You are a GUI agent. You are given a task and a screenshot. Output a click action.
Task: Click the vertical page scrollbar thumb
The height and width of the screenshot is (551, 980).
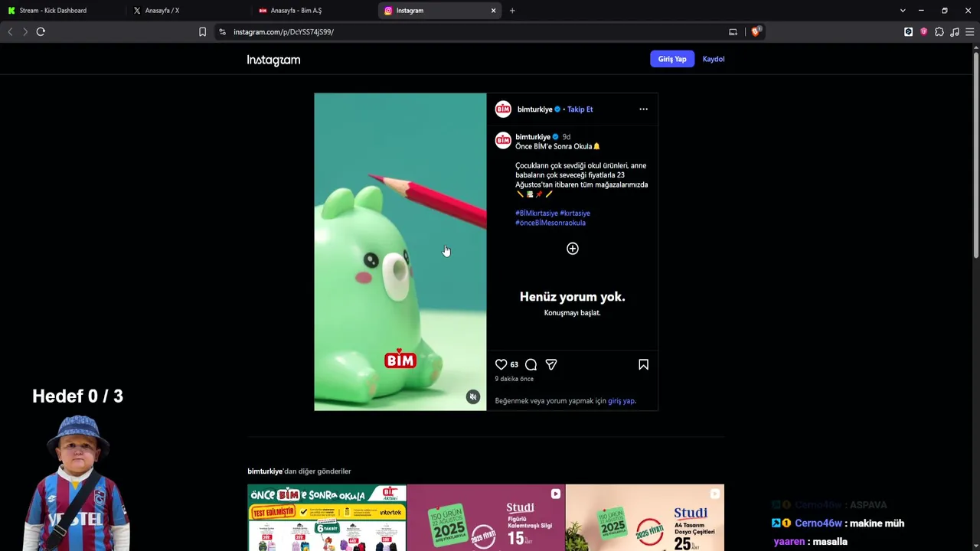tap(975, 155)
